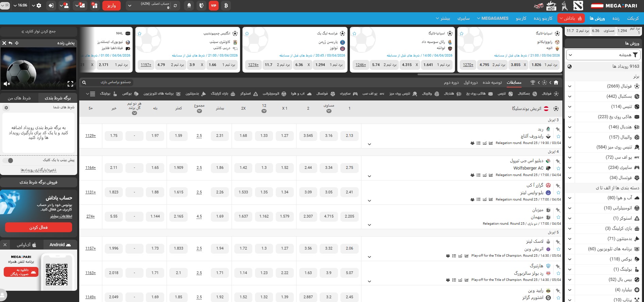Enter fullscreen on live stream player
The height and width of the screenshot is (302, 644).
pos(70,84)
